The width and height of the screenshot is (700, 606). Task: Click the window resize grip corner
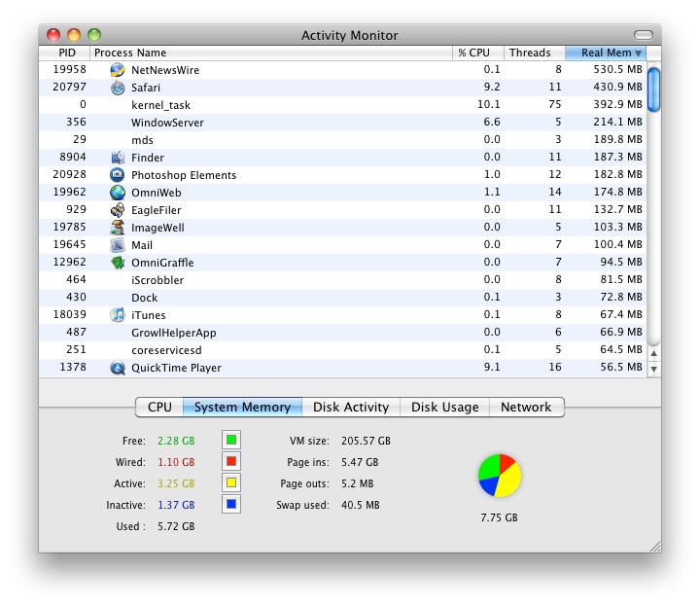point(655,547)
